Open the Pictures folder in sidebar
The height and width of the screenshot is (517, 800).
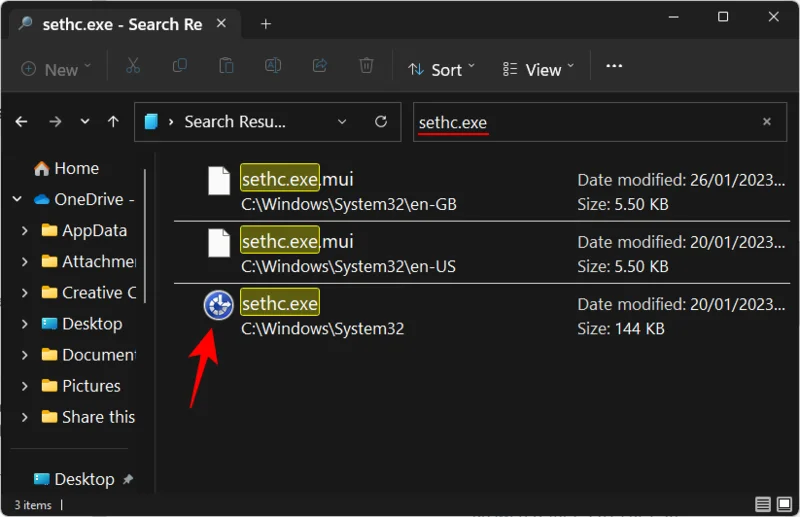coord(81,386)
